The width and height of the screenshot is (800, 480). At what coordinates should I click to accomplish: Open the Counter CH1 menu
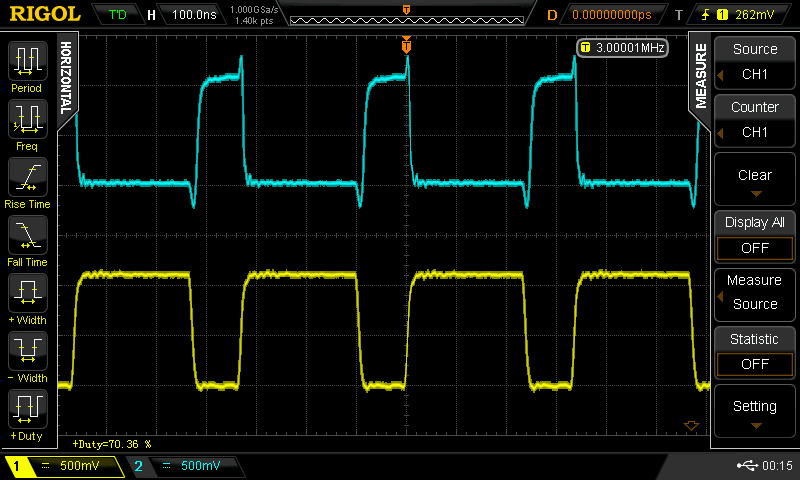[755, 120]
